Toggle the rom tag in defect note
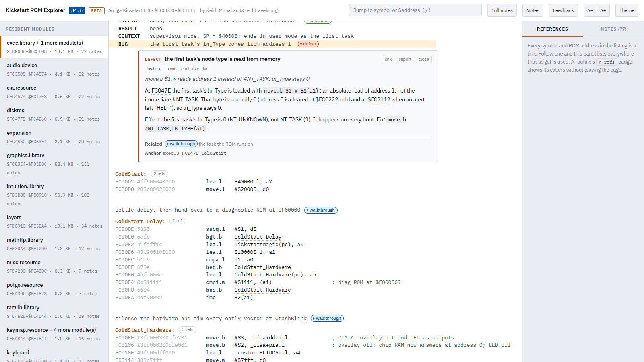This screenshot has height=362, width=644. pos(171,69)
